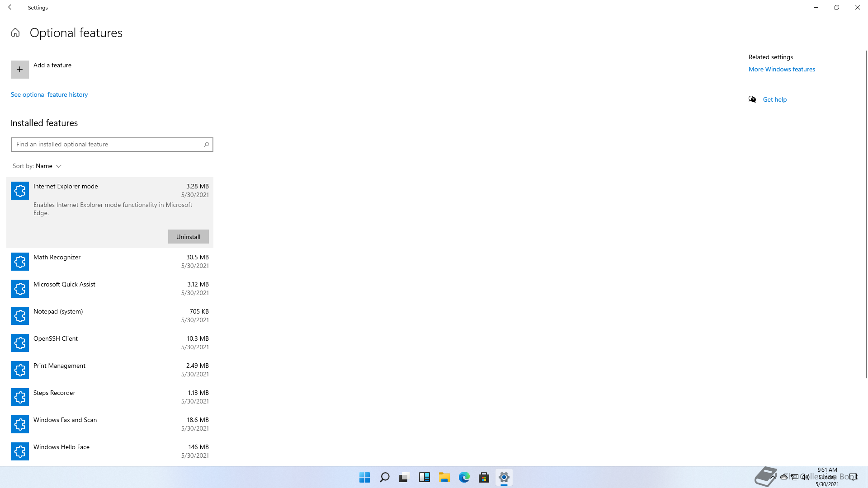Image resolution: width=868 pixels, height=488 pixels.
Task: Select the Microsoft Quick Assist feature icon
Action: click(20, 289)
